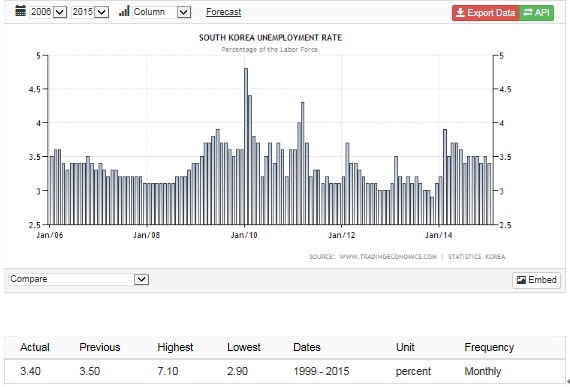The width and height of the screenshot is (570, 387).
Task: Click the Unit column header
Action: [x=405, y=347]
